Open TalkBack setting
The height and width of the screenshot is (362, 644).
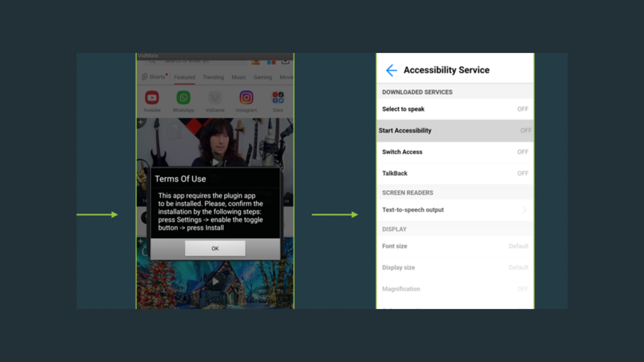point(455,173)
